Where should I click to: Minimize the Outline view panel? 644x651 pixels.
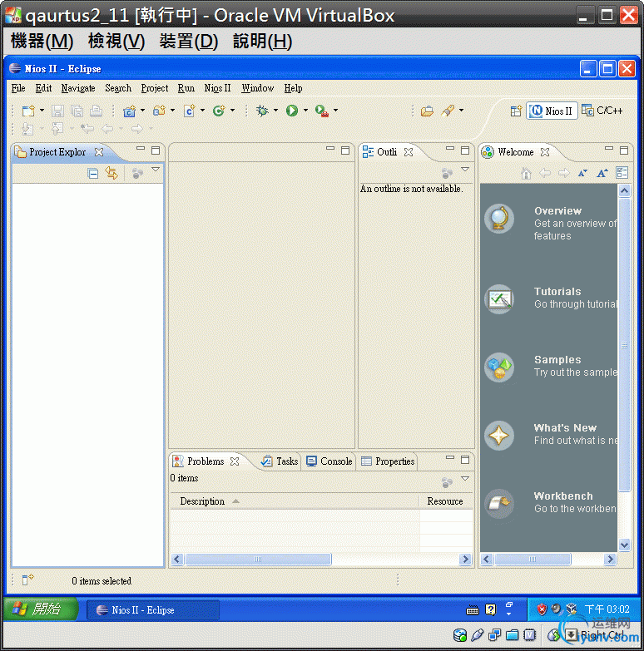point(450,148)
